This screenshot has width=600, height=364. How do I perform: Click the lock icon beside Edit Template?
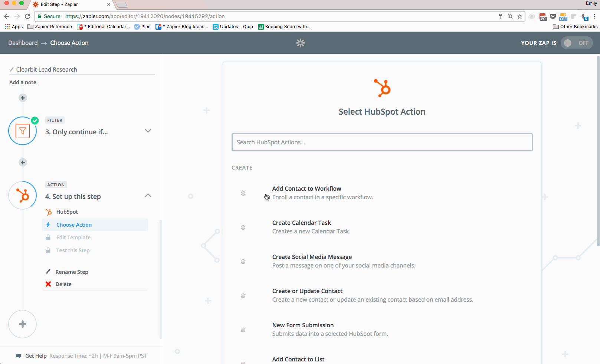[48, 237]
